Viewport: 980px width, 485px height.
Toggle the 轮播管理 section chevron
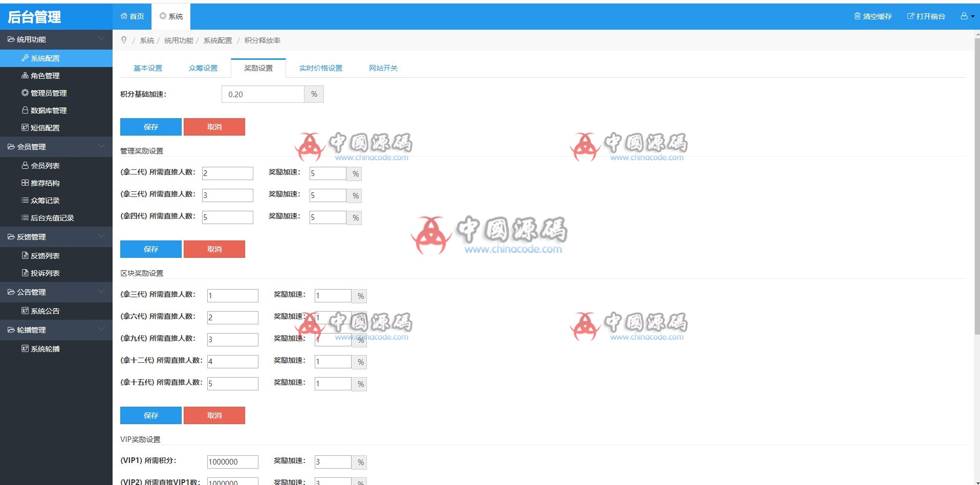tap(101, 329)
